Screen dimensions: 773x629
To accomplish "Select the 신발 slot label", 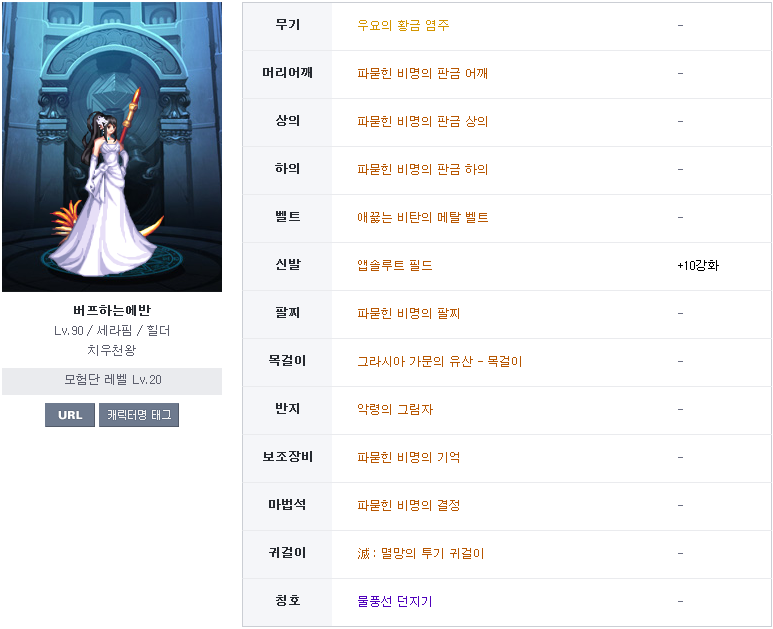I will point(287,265).
